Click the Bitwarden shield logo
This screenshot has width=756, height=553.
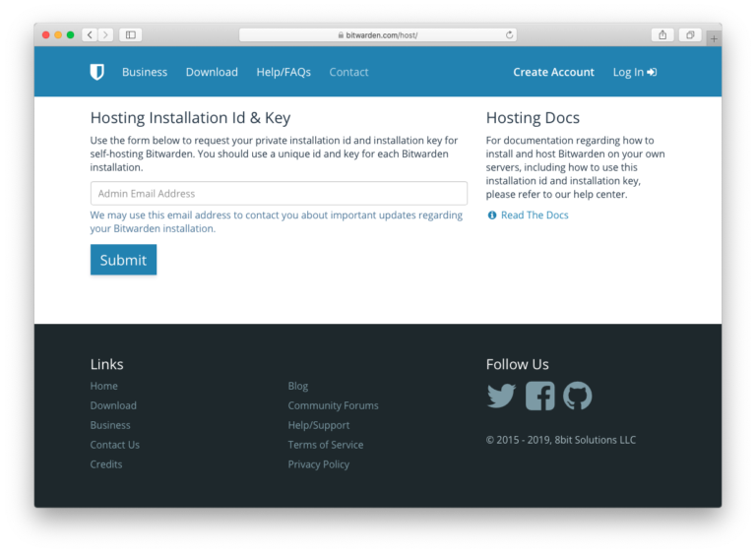[x=96, y=72]
